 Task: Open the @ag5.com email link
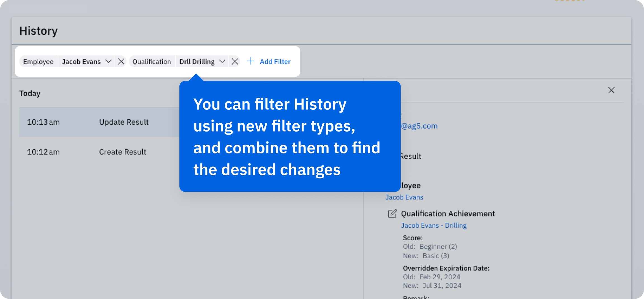coord(419,126)
